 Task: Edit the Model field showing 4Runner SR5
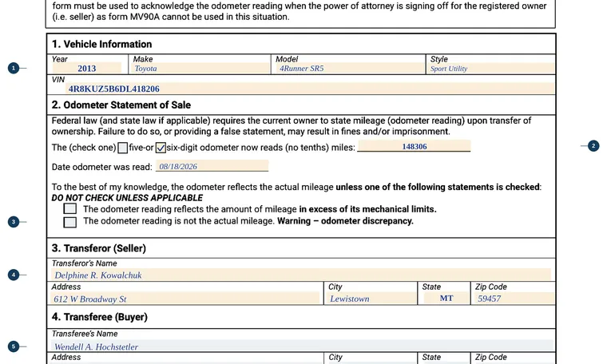[351, 69]
